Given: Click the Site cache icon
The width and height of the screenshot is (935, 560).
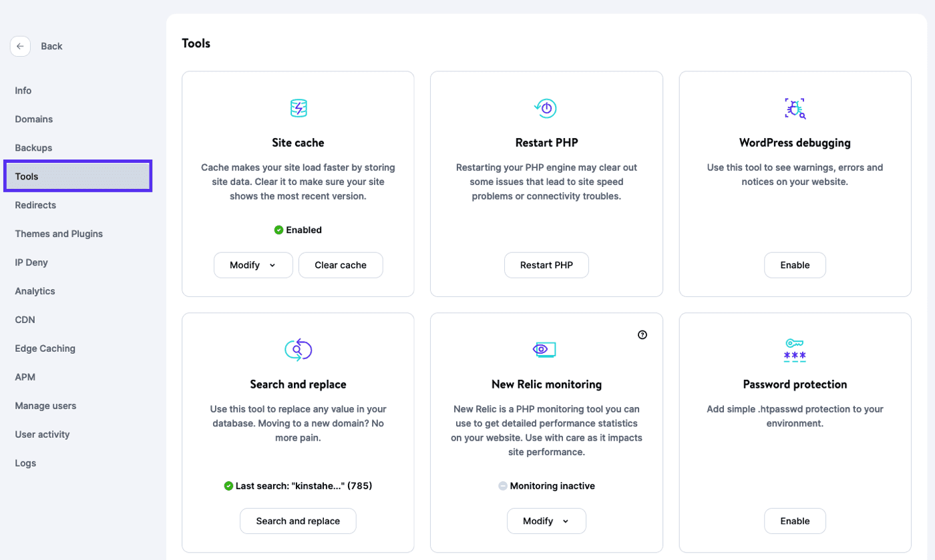Looking at the screenshot, I should tap(298, 108).
